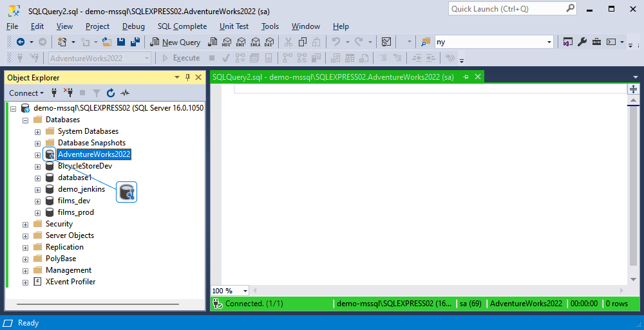Image resolution: width=644 pixels, height=330 pixels.
Task: Open the Tools menu
Action: coord(270,26)
